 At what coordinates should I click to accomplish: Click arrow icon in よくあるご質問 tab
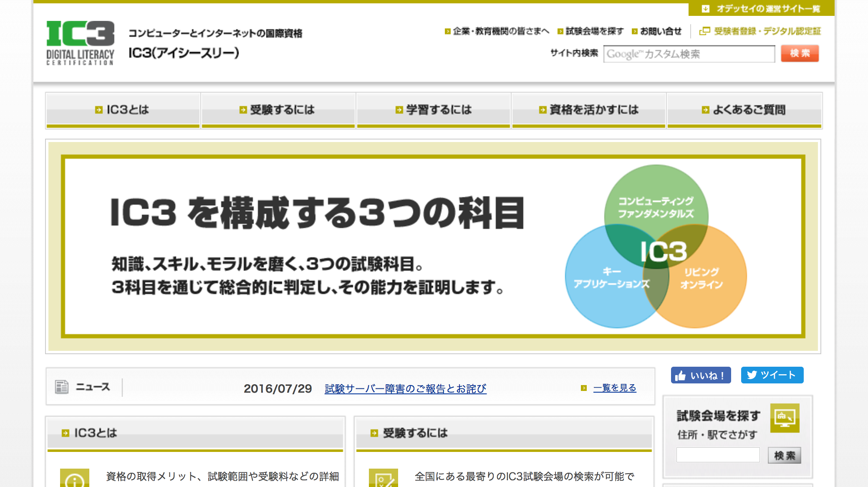[x=705, y=110]
